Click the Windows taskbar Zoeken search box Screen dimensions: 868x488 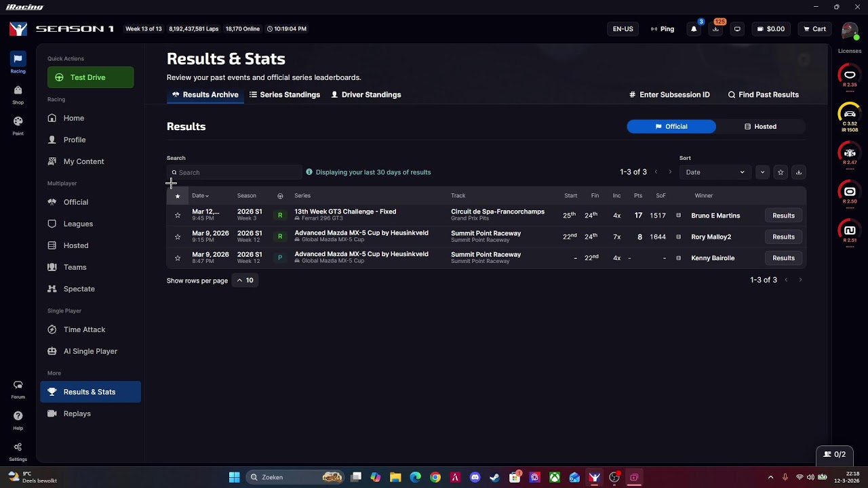(294, 477)
